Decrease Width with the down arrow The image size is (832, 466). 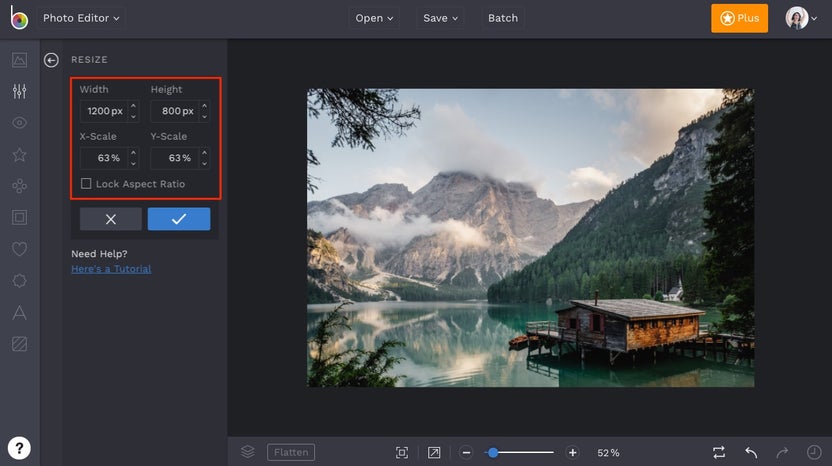(133, 116)
